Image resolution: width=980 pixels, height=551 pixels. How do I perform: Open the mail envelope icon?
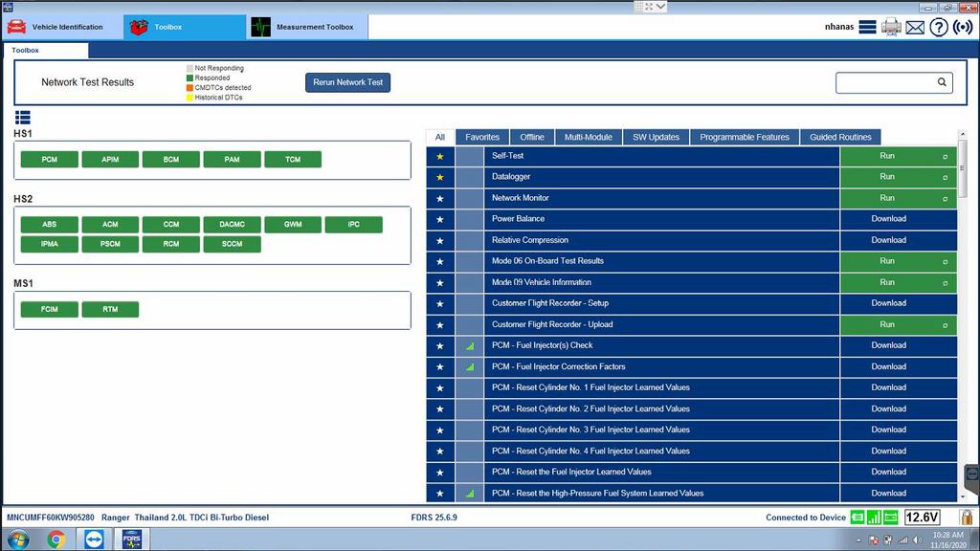pos(915,28)
